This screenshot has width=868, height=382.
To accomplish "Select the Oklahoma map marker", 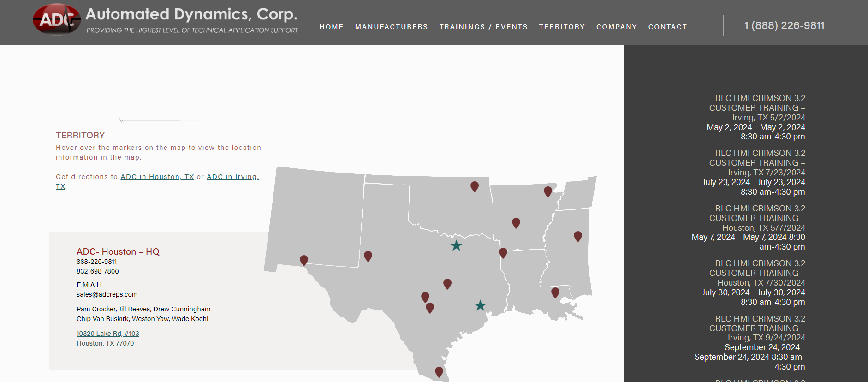I will 475,186.
